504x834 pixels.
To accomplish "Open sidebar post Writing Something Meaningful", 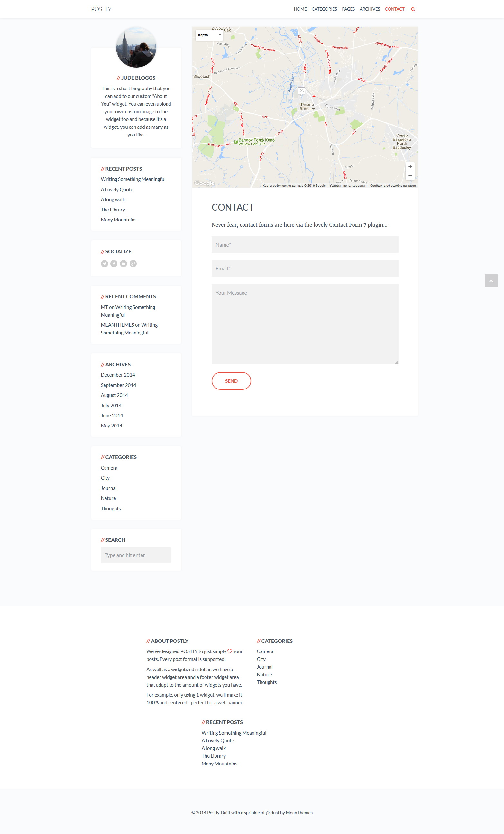I will tap(133, 179).
